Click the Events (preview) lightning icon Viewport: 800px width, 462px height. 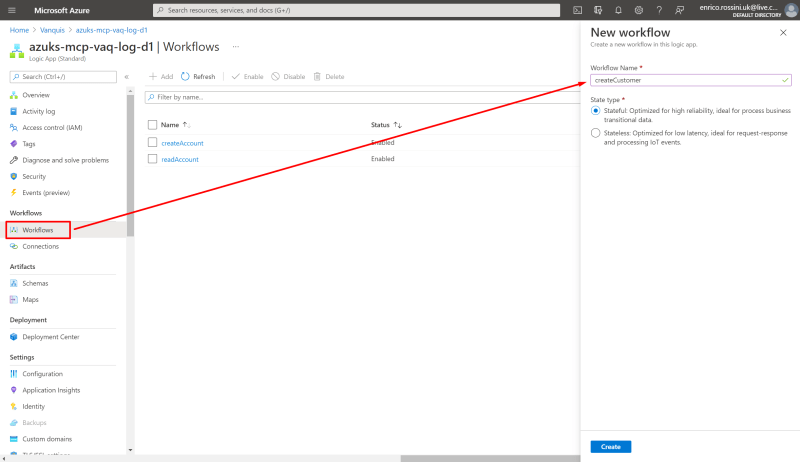coord(14,193)
